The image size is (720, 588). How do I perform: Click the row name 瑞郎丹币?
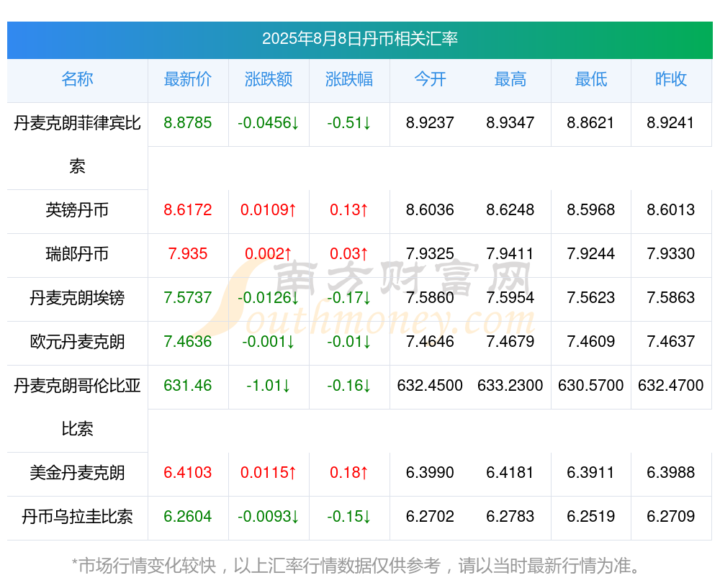click(77, 254)
